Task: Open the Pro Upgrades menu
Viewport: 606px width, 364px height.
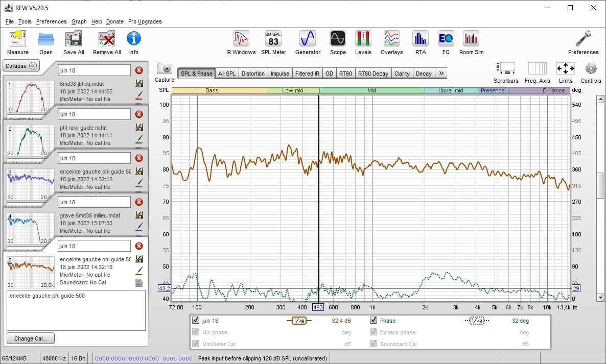Action: point(145,21)
